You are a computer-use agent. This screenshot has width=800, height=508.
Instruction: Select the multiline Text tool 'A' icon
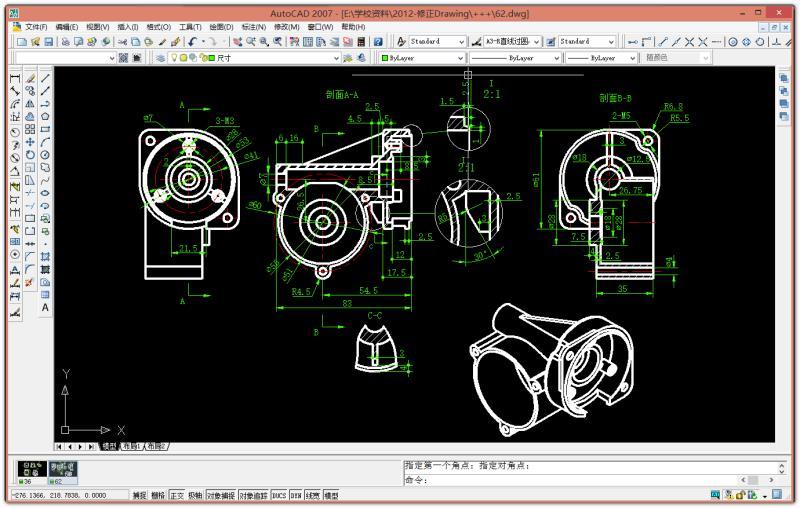click(x=45, y=308)
